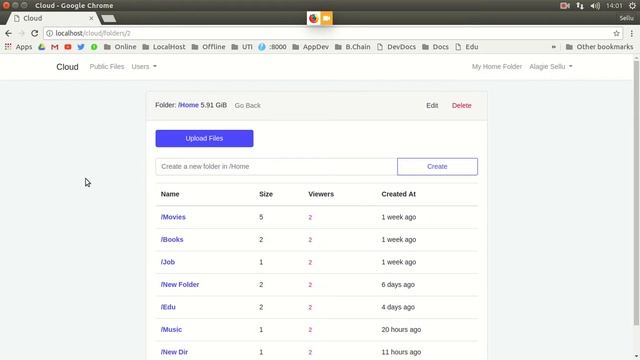Viewport: 640px width, 360px height.
Task: Open Chrome's three-dot menu
Action: tap(632, 33)
